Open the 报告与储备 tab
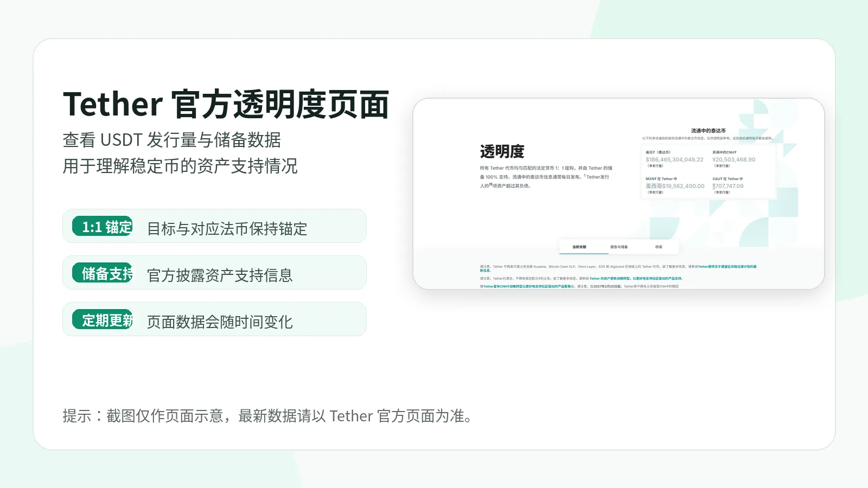The image size is (868, 488). [618, 247]
